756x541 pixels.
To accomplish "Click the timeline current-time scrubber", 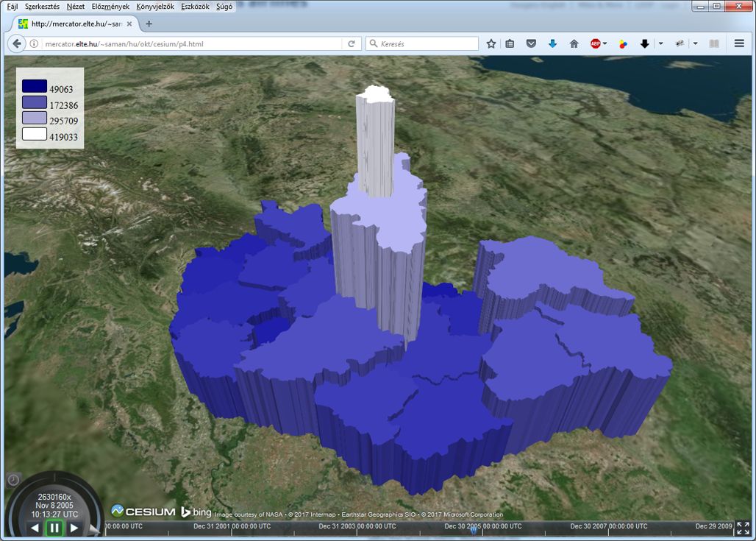I will tap(474, 530).
